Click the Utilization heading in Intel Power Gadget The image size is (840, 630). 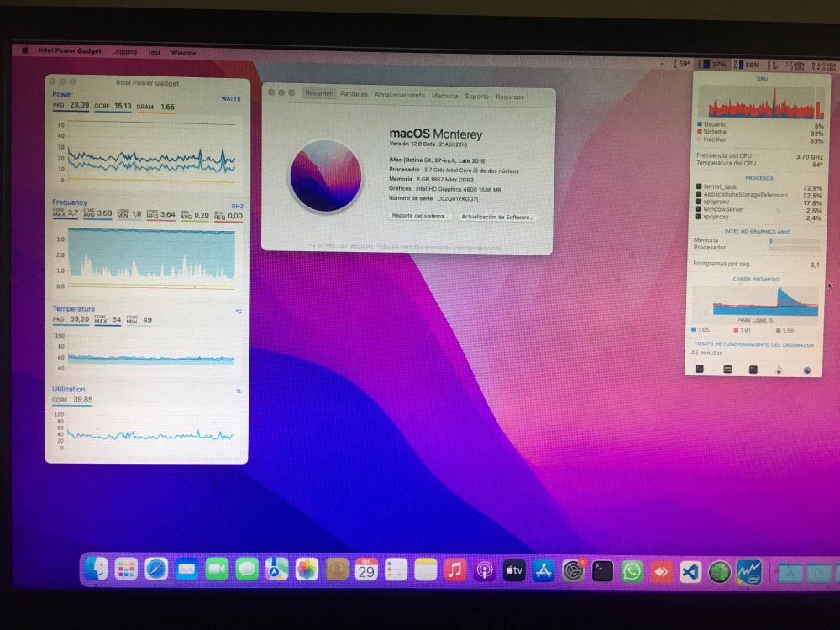(x=69, y=390)
